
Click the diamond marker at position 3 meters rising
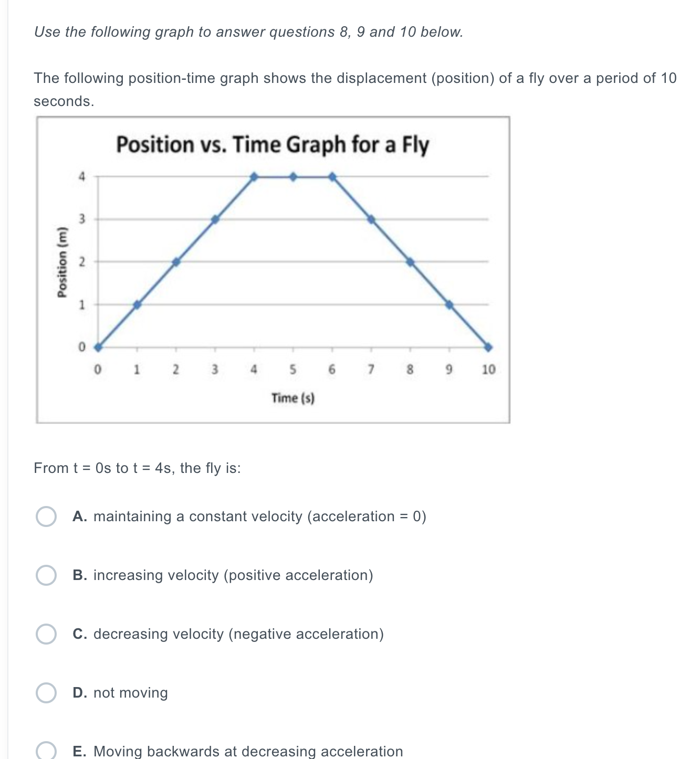pyautogui.click(x=215, y=219)
